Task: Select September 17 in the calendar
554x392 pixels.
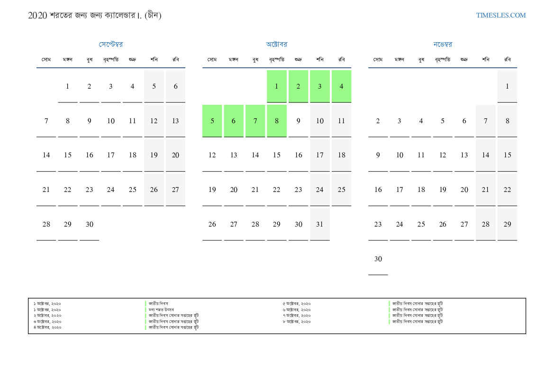Action: pos(110,155)
